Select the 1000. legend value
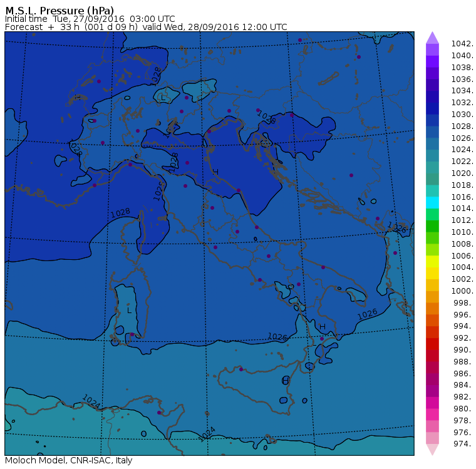This screenshot has height=469, width=476. coord(462,291)
